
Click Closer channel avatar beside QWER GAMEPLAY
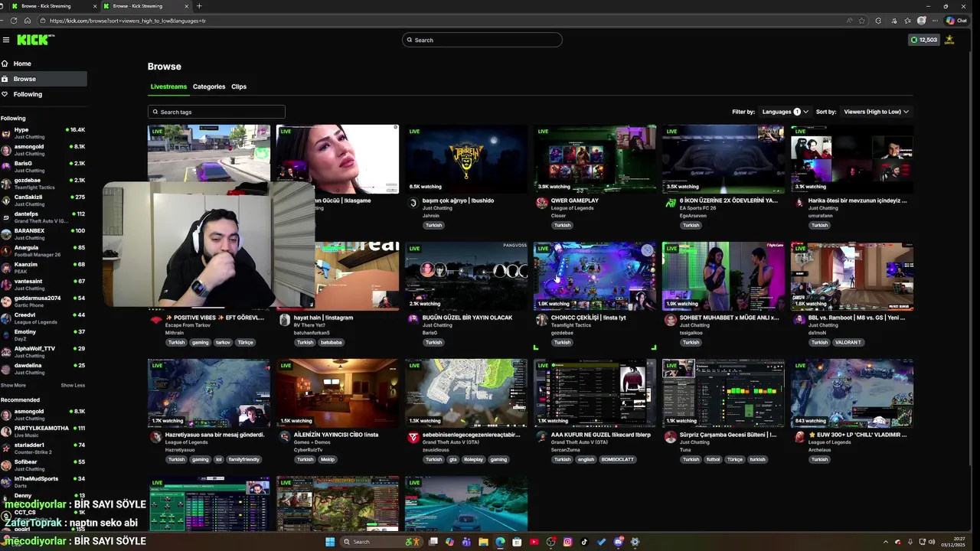point(542,203)
